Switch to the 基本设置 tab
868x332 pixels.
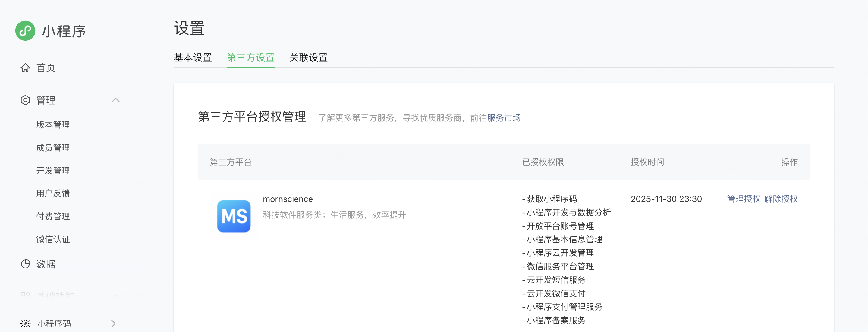[x=193, y=58]
